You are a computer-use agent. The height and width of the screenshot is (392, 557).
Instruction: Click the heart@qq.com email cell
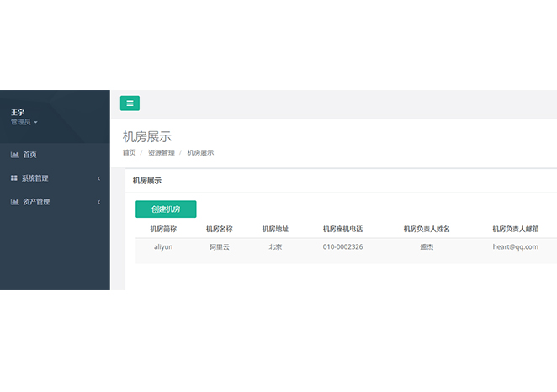tap(515, 247)
